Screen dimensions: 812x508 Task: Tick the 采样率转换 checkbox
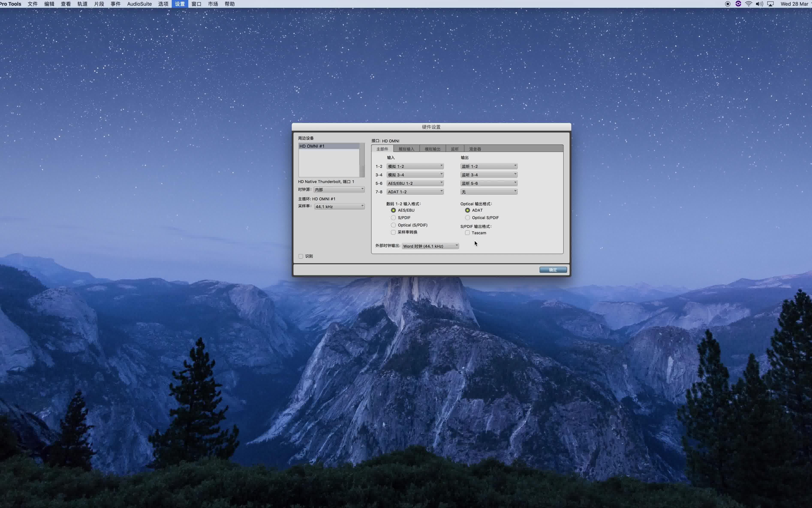(x=393, y=232)
